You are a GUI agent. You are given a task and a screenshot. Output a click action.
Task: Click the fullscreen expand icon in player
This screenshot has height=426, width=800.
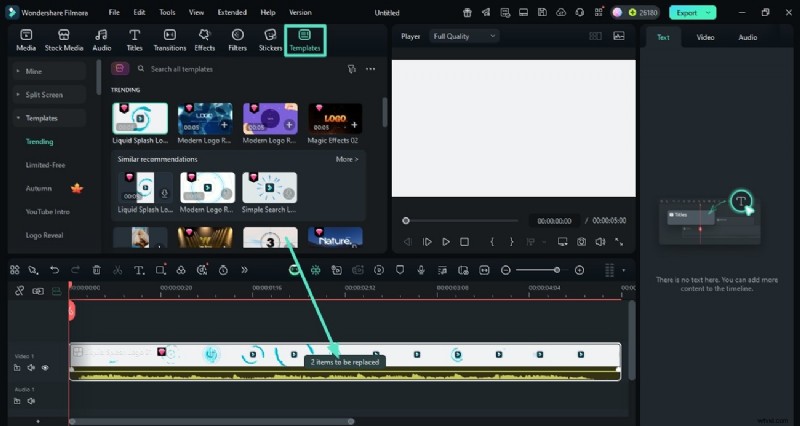click(x=619, y=242)
